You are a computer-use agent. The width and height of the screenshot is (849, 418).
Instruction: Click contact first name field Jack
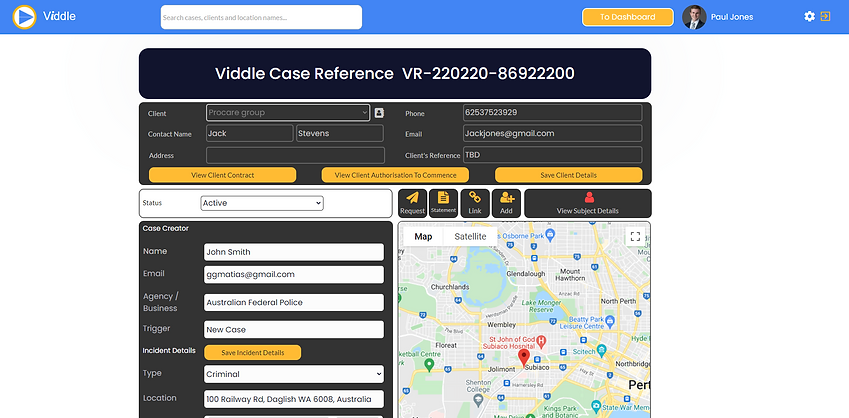(250, 133)
